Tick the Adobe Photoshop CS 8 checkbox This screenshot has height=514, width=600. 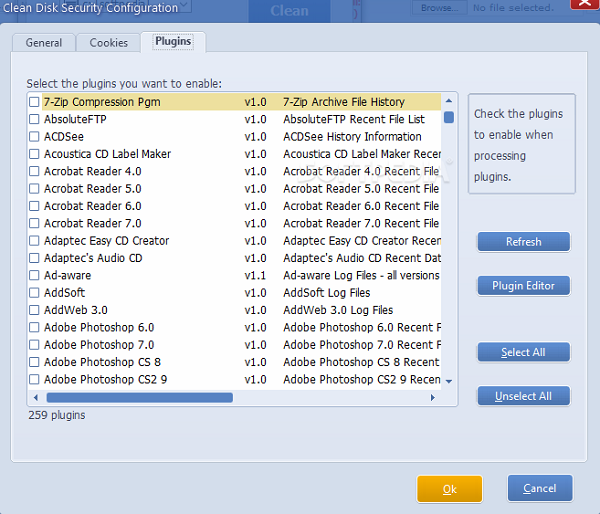pyautogui.click(x=34, y=362)
